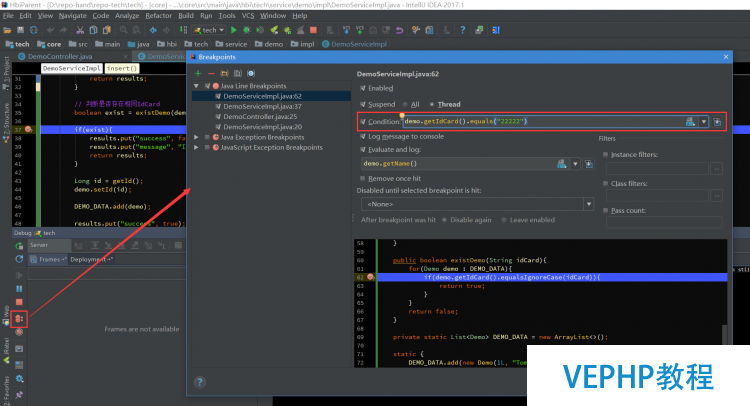Toggle Enabled checkbox for breakpoint
Viewport: 750px width, 406px height.
tap(363, 88)
